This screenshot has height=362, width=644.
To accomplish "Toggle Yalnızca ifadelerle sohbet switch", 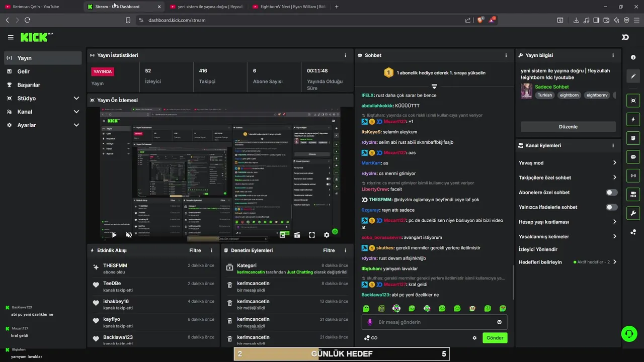I will [x=611, y=207].
